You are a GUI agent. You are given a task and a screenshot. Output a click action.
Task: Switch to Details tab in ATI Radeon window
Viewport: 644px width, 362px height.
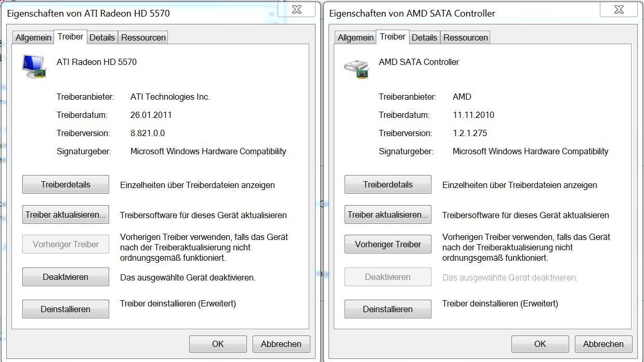pyautogui.click(x=102, y=37)
